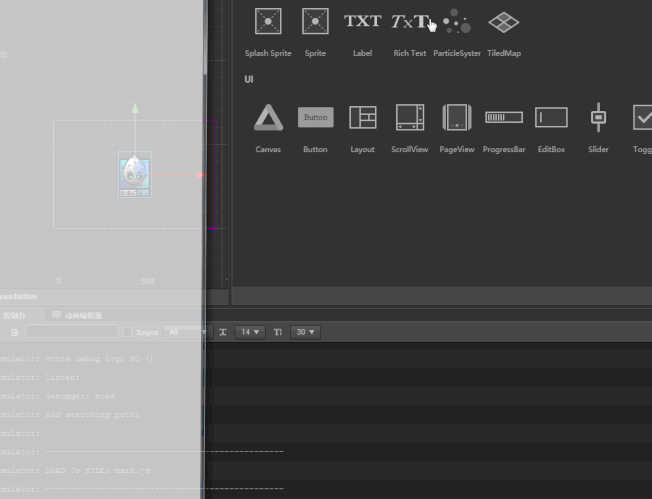Viewport: 652px width, 499px height.
Task: Select the Sprite node icon
Action: pos(315,21)
